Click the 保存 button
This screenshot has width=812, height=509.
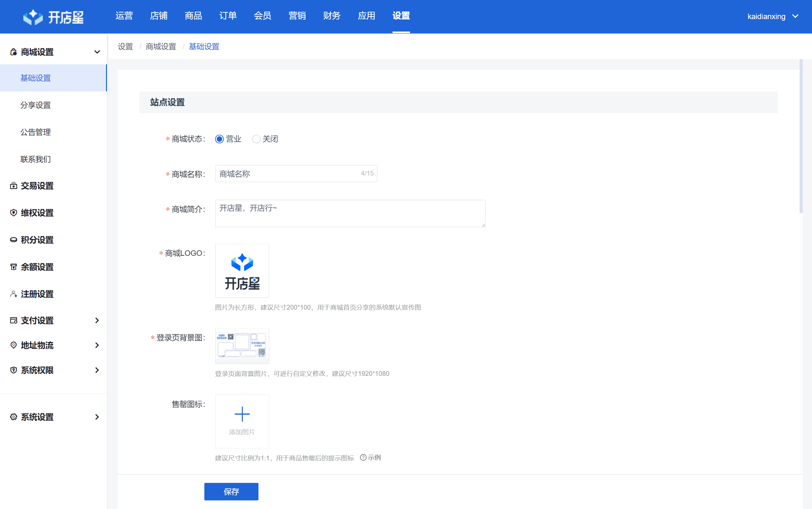231,491
